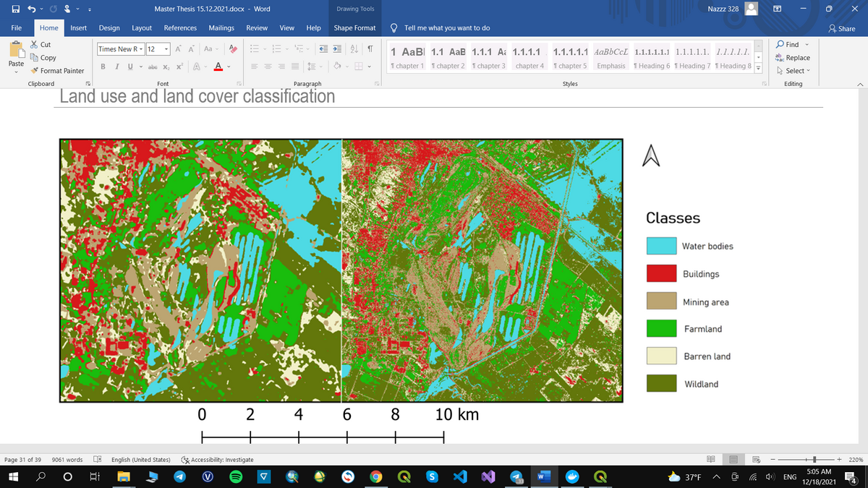Open the Shape Format tab
This screenshot has width=868, height=488.
coord(354,27)
